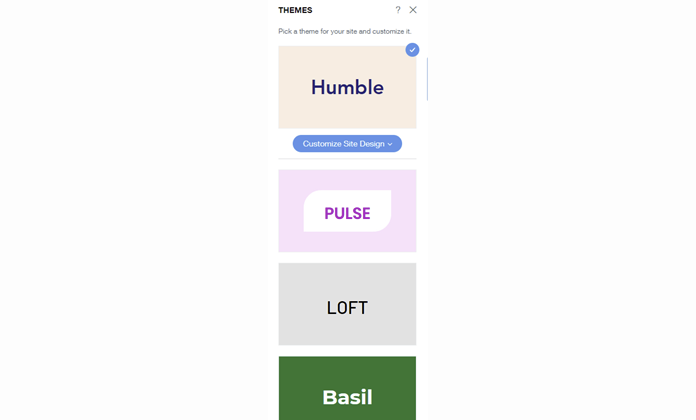Choose the Pulse theme card
The image size is (696, 420).
tap(347, 211)
